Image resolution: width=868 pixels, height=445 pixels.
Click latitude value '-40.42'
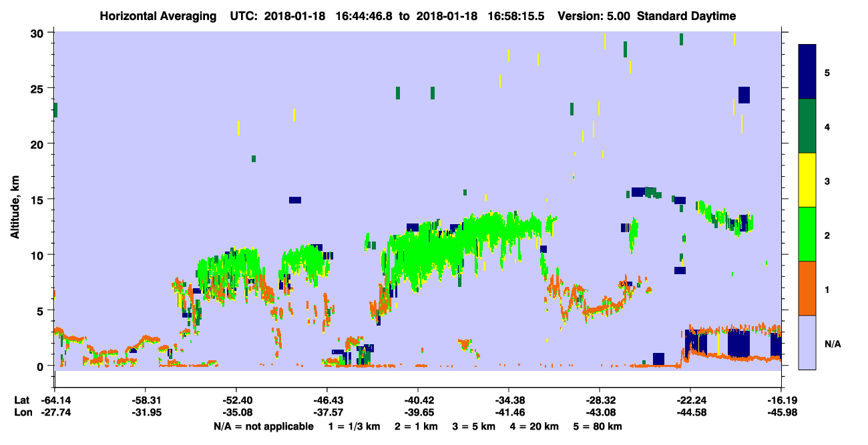point(418,400)
